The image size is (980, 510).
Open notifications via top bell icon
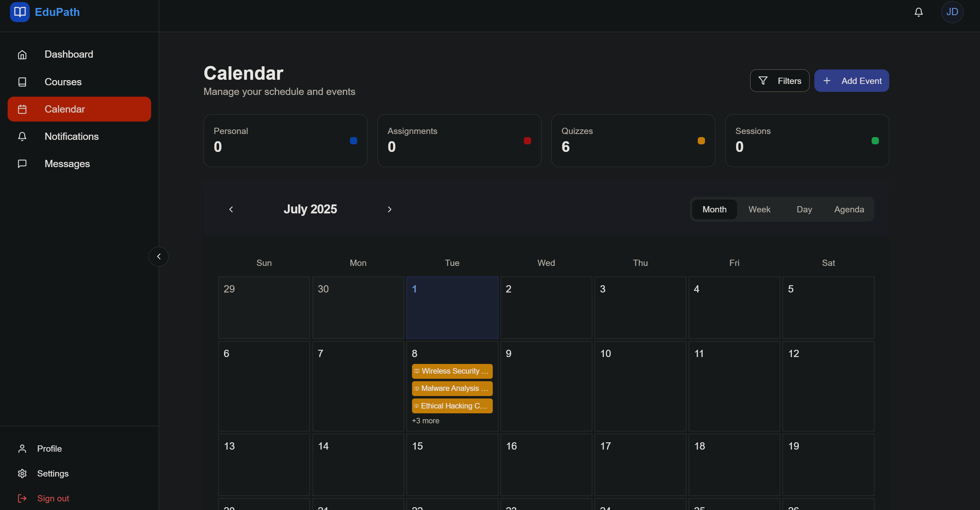(918, 12)
